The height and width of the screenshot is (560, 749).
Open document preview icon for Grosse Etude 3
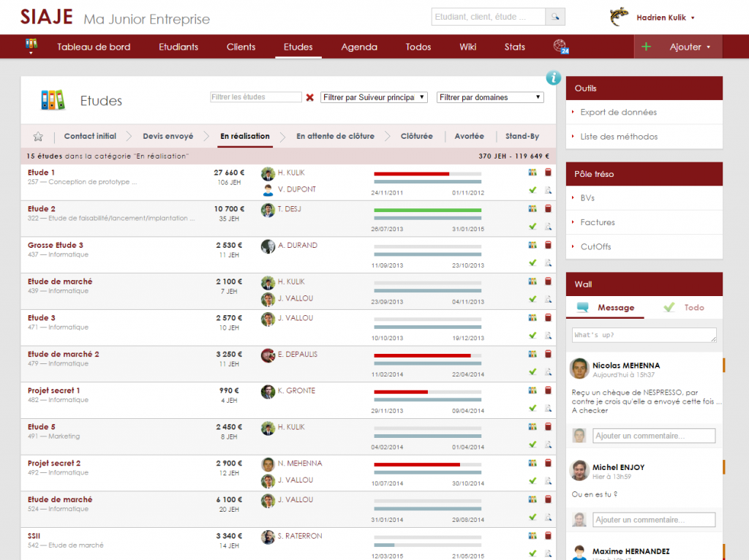coord(546,263)
